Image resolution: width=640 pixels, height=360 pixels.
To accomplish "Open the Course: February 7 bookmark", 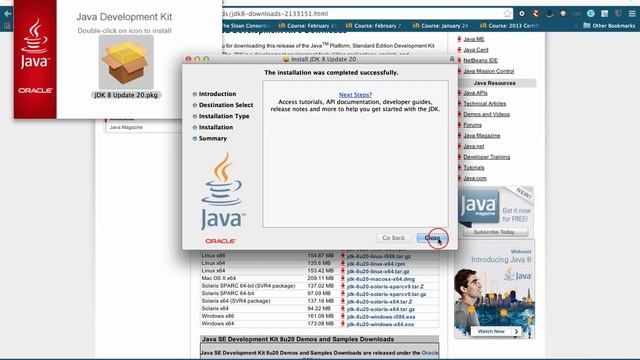I will click(x=373, y=26).
